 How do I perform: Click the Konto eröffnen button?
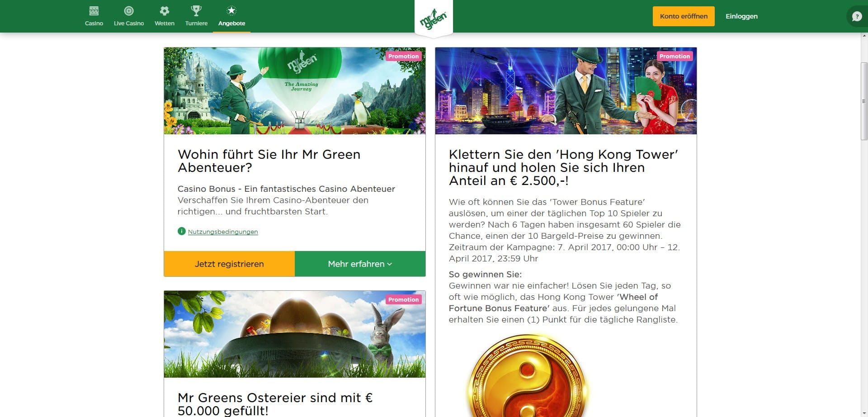684,16
